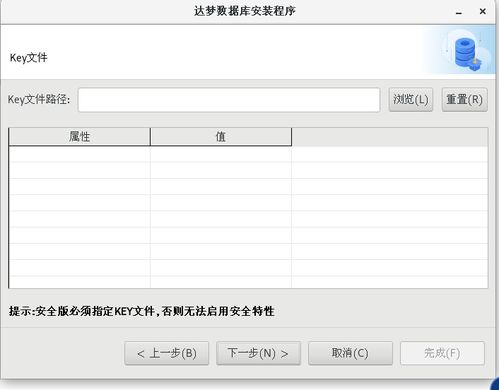Minimize the installer window
This screenshot has width=499, height=390.
tap(459, 12)
